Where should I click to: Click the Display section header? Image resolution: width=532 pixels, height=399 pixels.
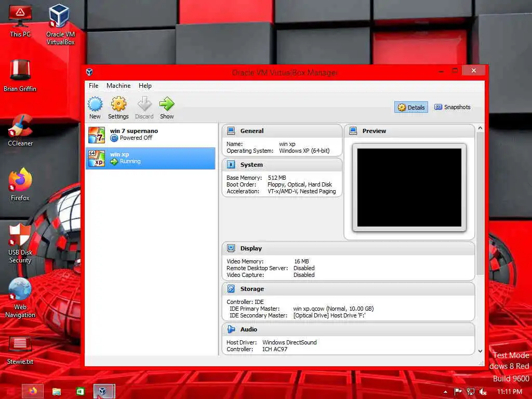(349, 248)
